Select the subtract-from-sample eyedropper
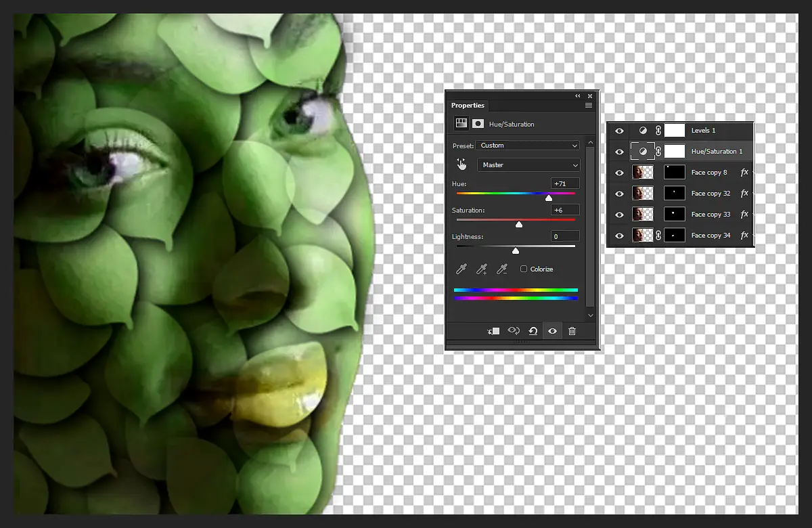The height and width of the screenshot is (528, 812). point(502,269)
